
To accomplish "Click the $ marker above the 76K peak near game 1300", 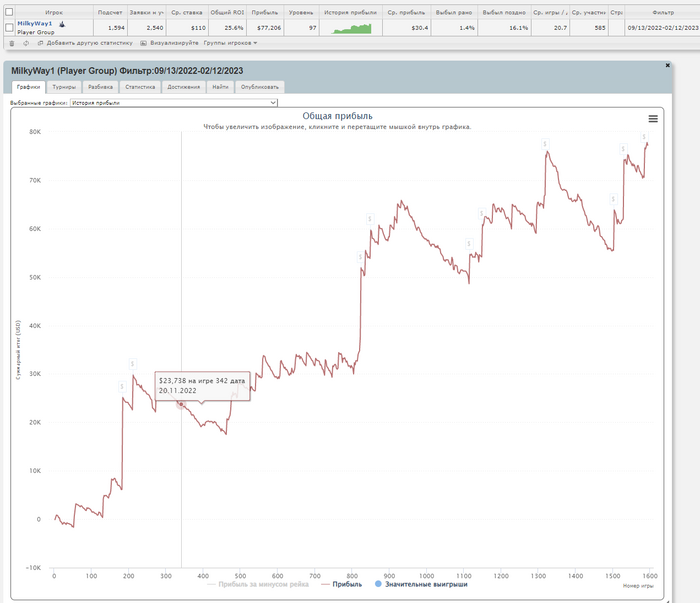I will [x=545, y=144].
